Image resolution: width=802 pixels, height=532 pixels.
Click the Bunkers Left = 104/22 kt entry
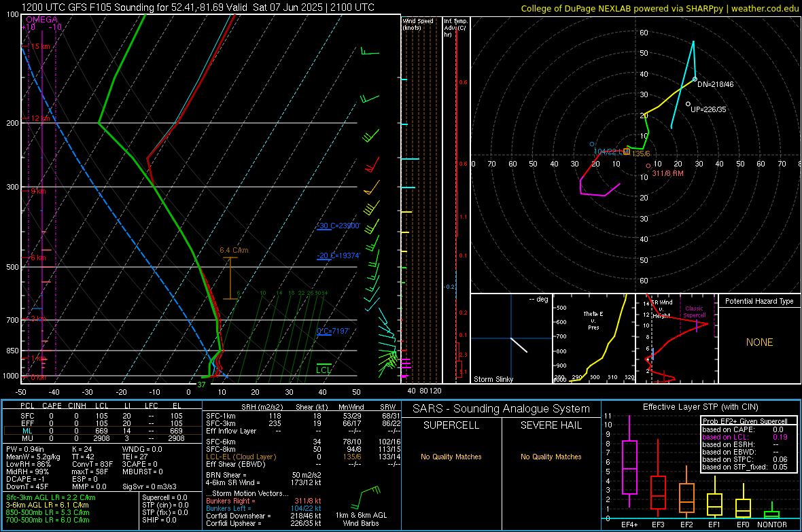point(264,508)
